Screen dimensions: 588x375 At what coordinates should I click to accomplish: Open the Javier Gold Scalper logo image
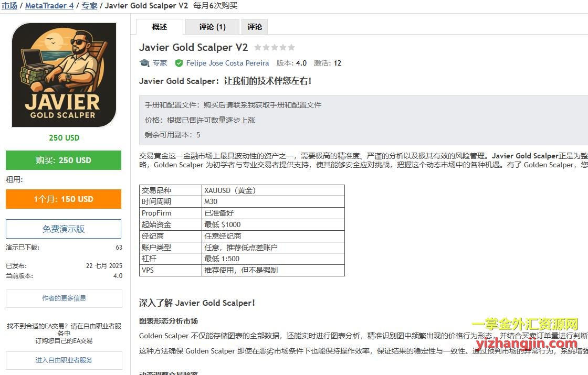64,75
